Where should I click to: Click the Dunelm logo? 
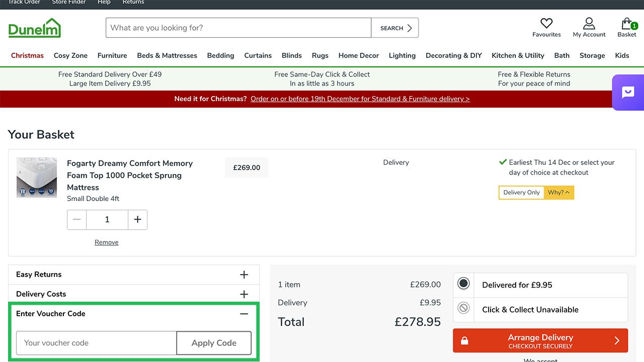34,28
